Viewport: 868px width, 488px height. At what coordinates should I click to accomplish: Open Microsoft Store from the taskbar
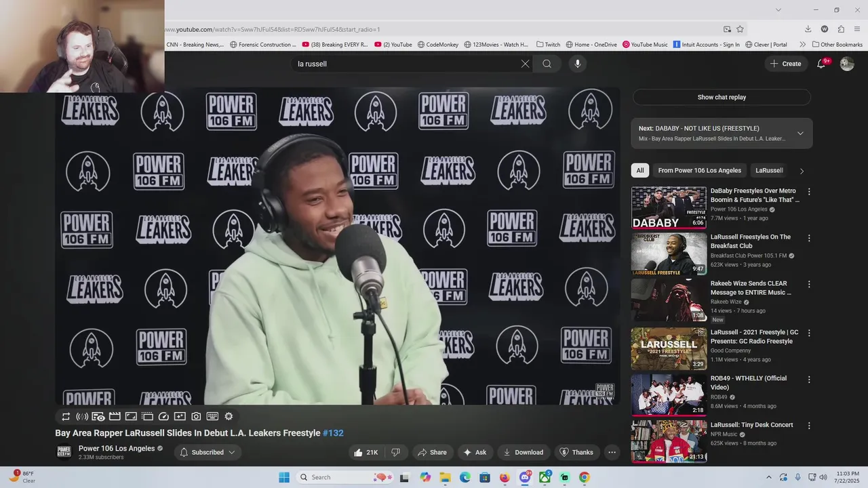coord(485,477)
